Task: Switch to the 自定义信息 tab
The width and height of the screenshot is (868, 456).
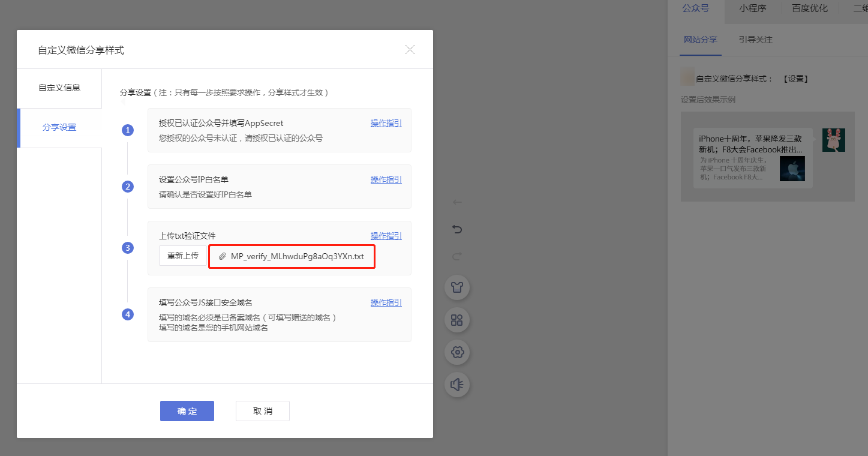Action: (59, 88)
